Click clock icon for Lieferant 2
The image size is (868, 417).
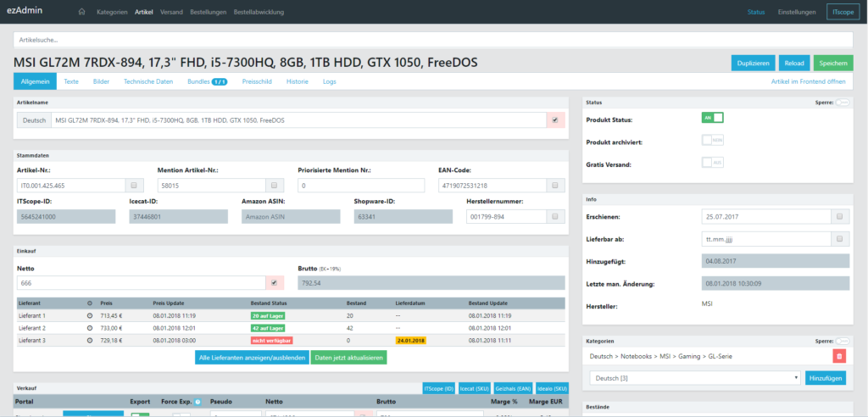[x=90, y=327]
